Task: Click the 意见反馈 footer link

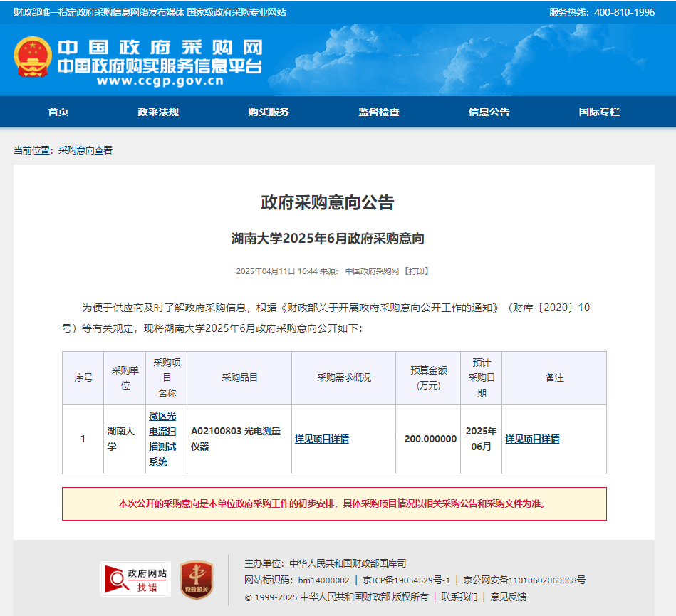Action: (509, 597)
